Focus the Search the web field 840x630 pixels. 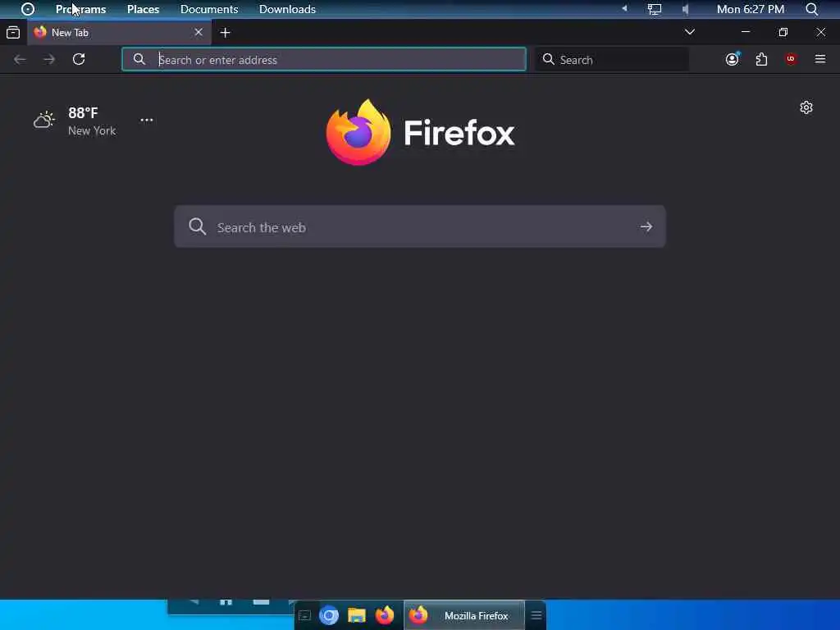(x=419, y=226)
